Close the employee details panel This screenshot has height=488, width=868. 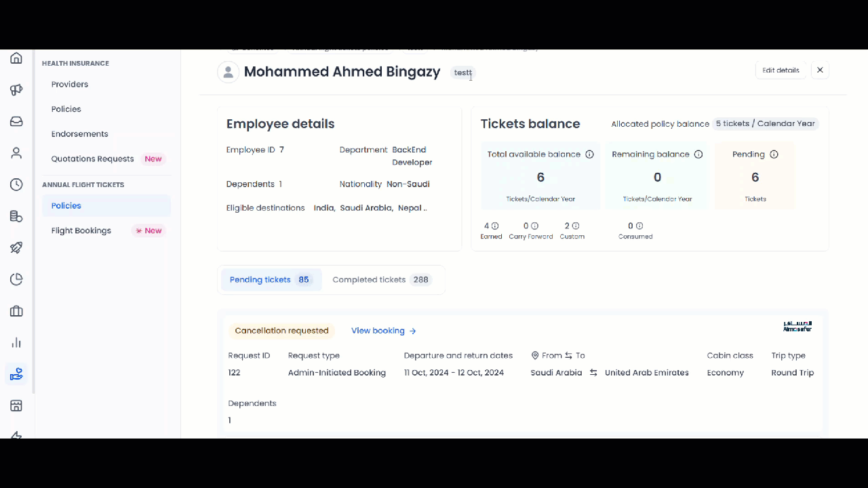[x=820, y=70]
